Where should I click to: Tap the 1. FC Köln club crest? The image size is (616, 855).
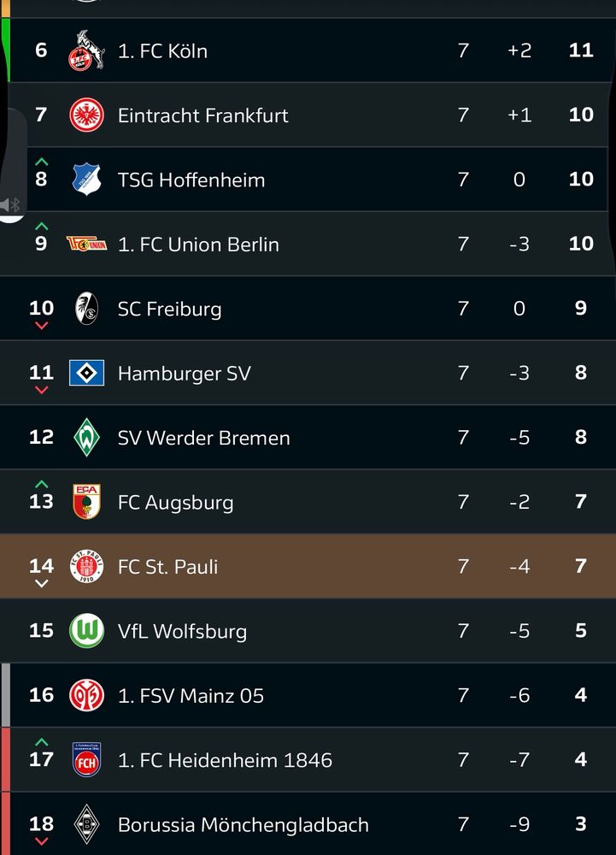click(86, 50)
